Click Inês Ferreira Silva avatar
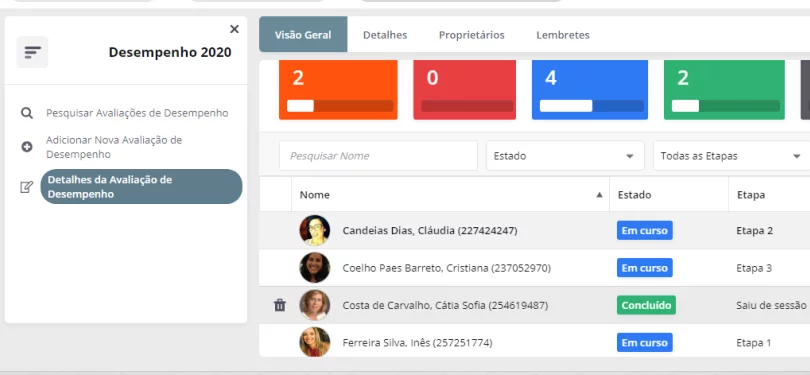The image size is (810, 375). [315, 342]
